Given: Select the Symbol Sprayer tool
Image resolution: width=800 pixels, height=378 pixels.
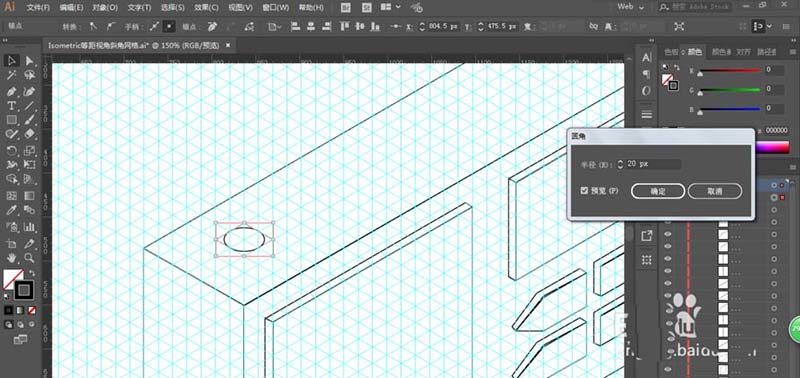Looking at the screenshot, I should (11, 226).
